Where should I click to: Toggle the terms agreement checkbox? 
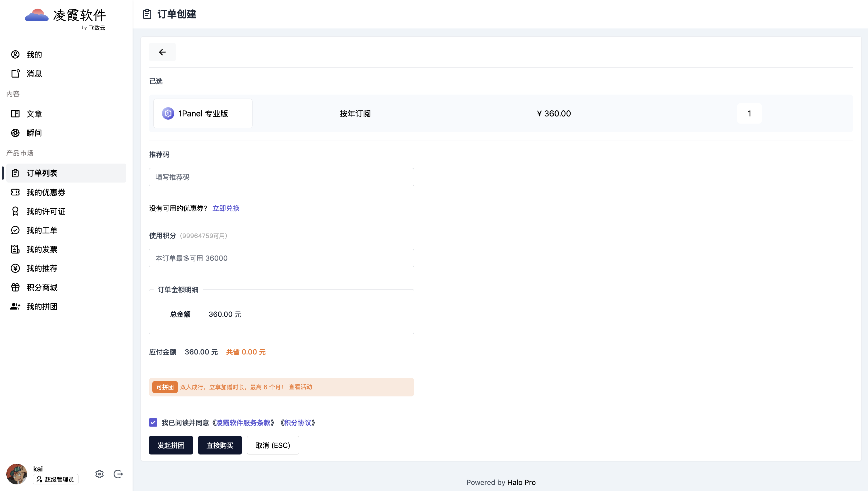[x=153, y=423]
